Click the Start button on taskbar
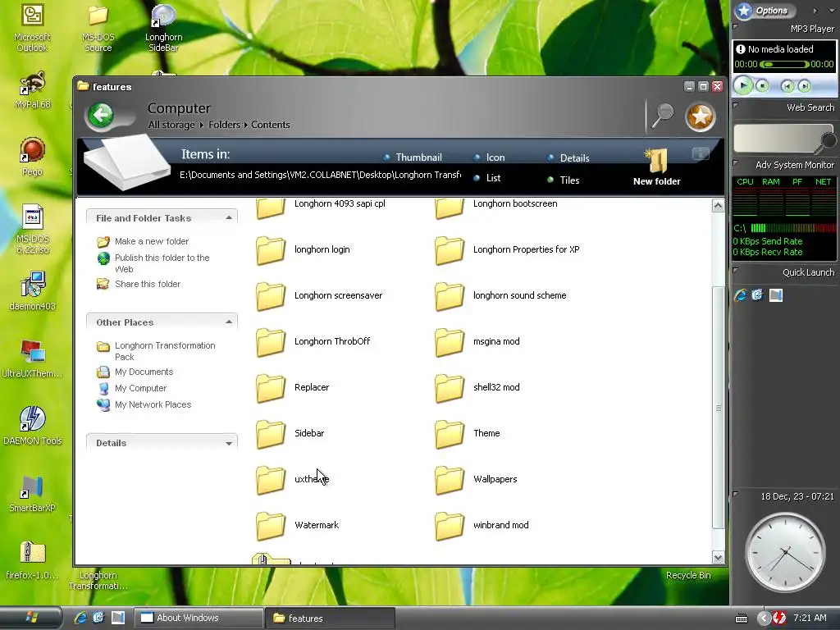Image resolution: width=840 pixels, height=630 pixels. [x=31, y=618]
